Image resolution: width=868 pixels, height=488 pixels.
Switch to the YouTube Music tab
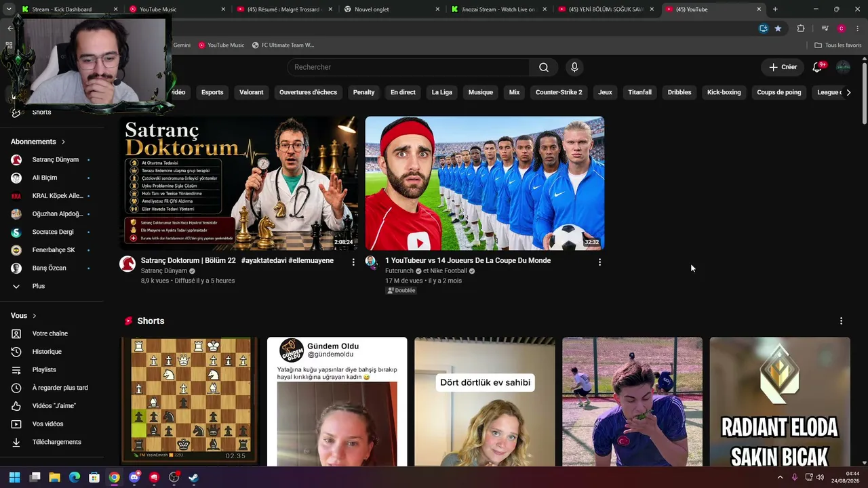click(178, 9)
